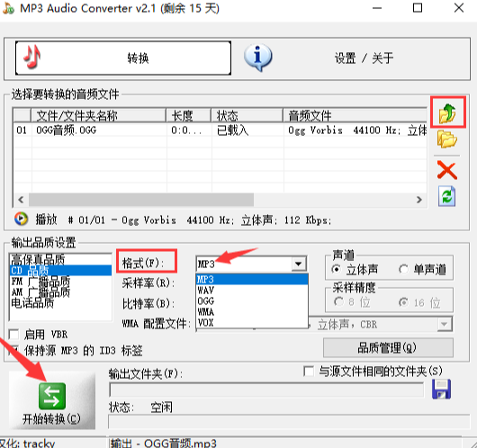The width and height of the screenshot is (477, 448).
Task: Choose OGG in the format list
Action: (x=252, y=301)
